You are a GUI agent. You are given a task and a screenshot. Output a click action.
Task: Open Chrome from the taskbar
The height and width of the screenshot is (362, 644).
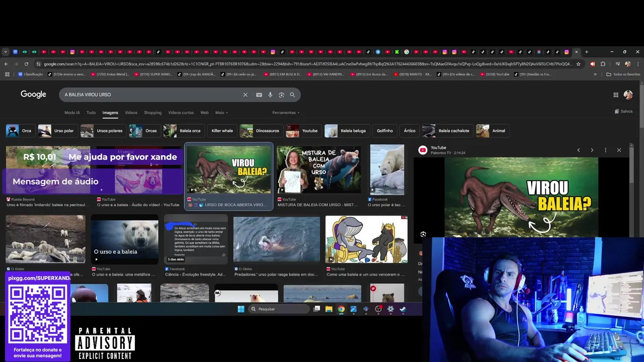pyautogui.click(x=341, y=309)
